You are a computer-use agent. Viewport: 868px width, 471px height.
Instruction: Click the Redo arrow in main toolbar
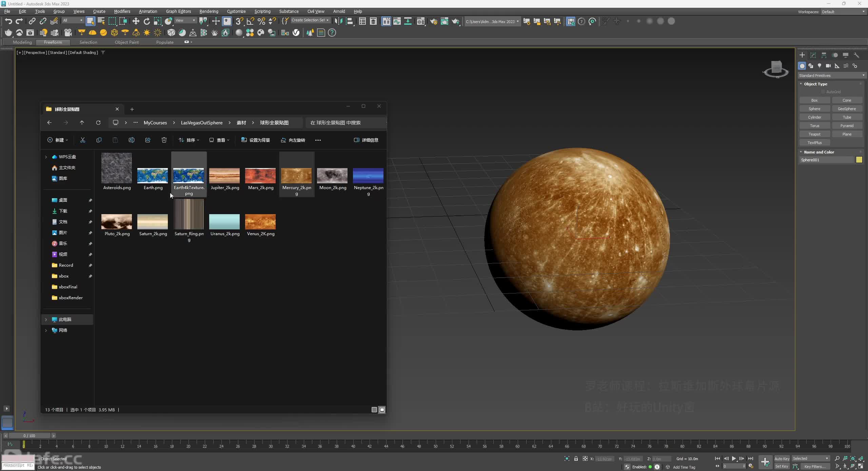(19, 21)
